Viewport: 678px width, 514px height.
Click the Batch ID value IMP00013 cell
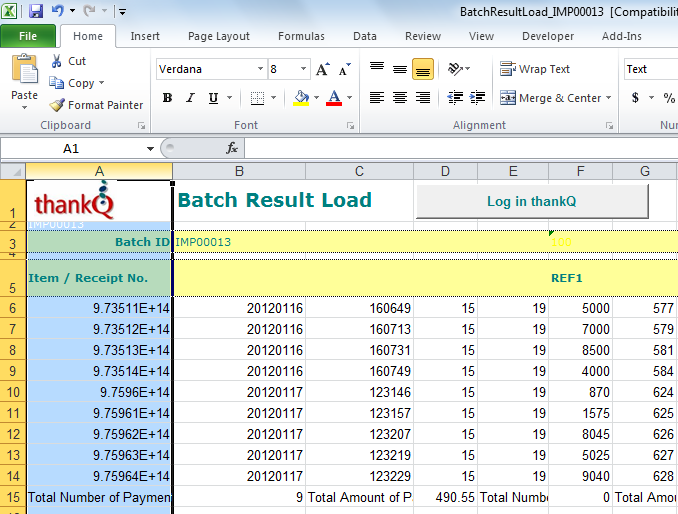tap(239, 242)
